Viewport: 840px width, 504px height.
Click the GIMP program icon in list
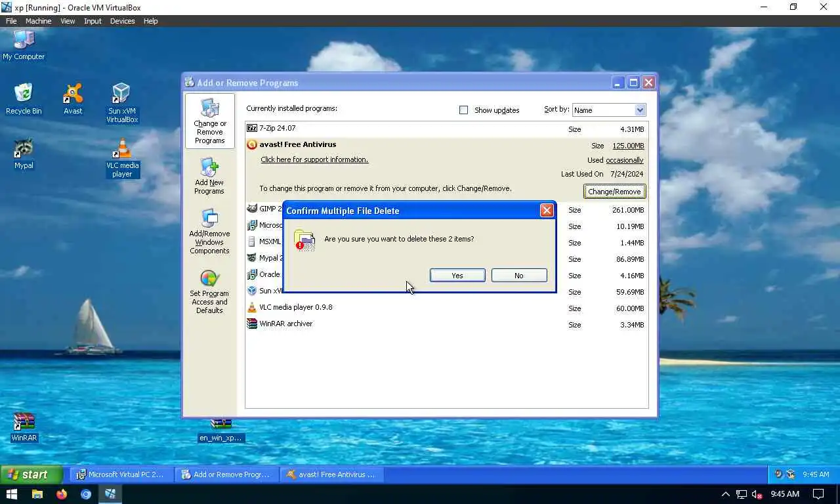pyautogui.click(x=252, y=209)
